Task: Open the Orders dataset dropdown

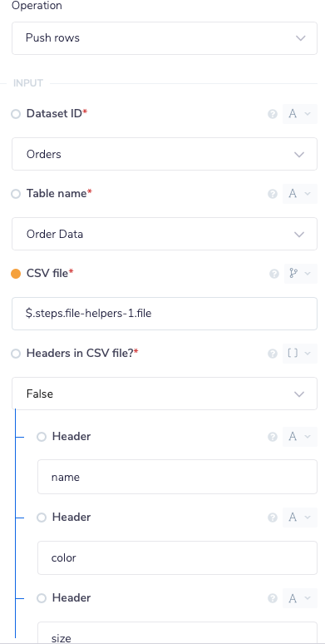Action: pos(165,154)
